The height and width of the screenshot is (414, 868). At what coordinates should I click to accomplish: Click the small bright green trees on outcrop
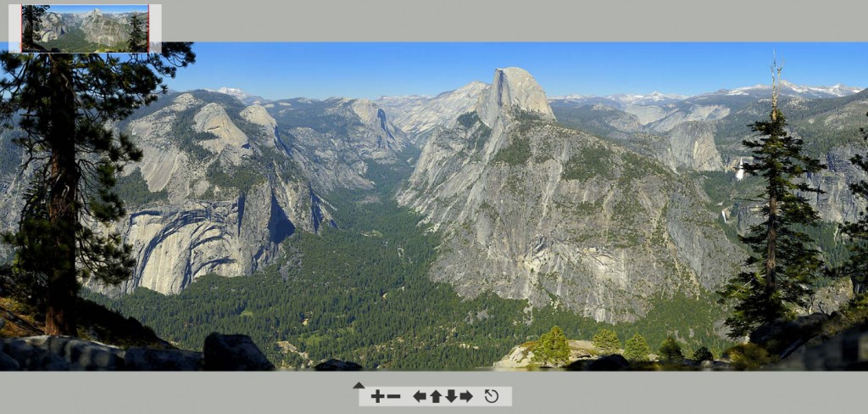(x=552, y=345)
